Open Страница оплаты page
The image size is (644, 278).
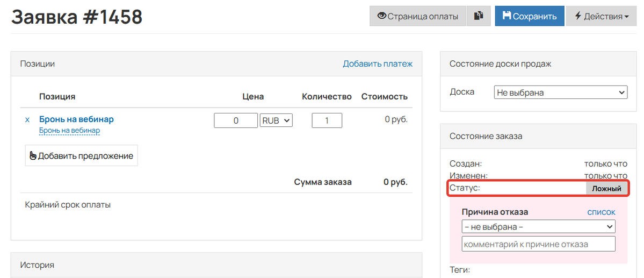coord(418,16)
